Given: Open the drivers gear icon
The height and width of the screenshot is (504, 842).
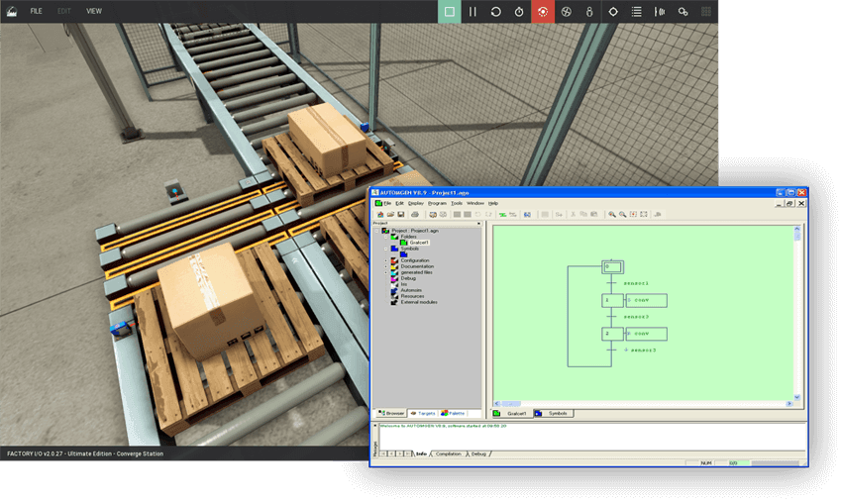Looking at the screenshot, I should coord(684,11).
